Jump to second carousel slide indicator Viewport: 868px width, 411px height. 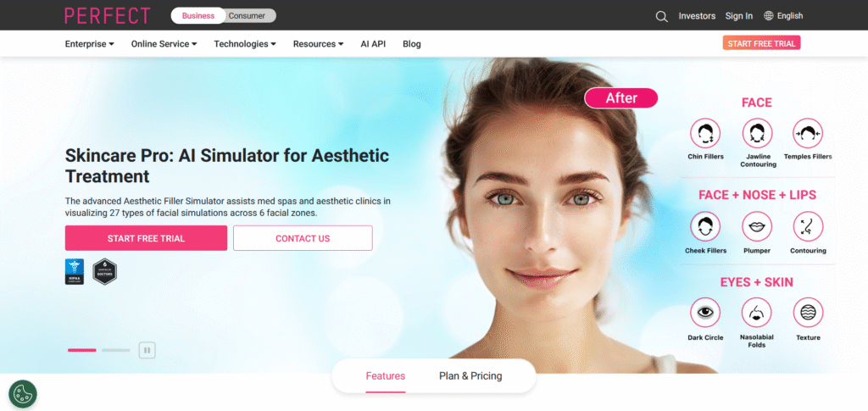click(x=115, y=350)
